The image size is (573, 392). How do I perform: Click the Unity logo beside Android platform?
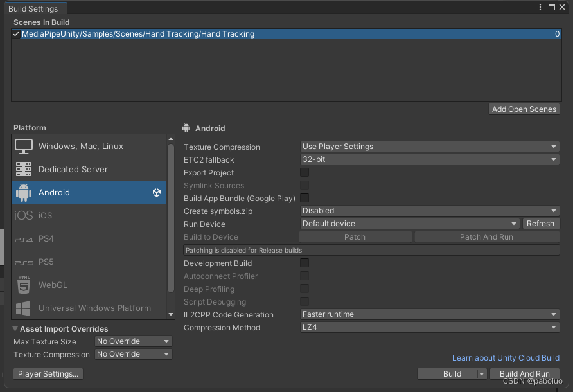(157, 193)
